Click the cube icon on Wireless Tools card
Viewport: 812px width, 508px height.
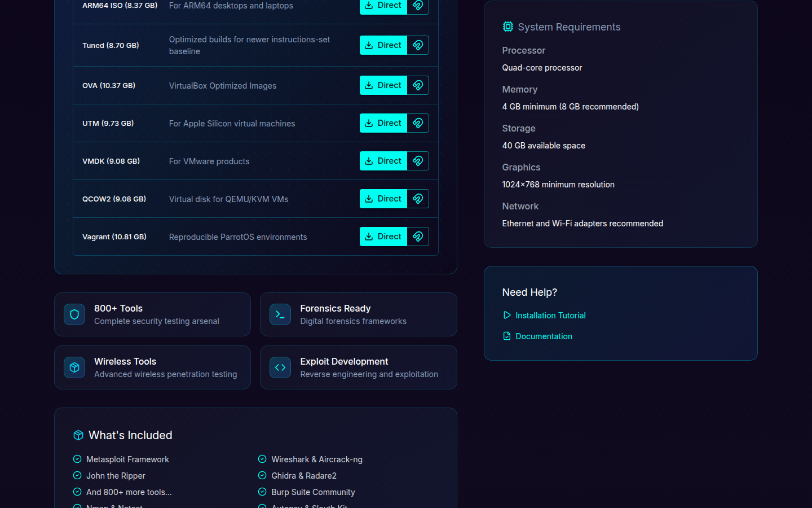[74, 367]
